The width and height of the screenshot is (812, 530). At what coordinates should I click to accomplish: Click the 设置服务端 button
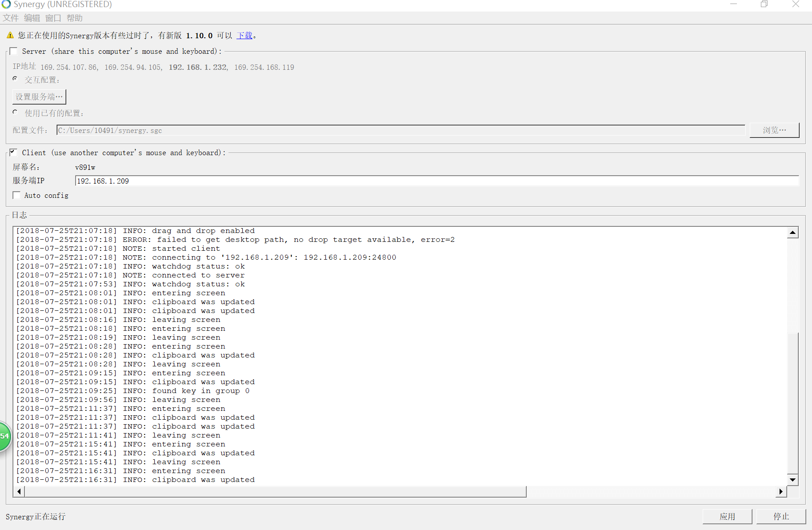tap(39, 96)
